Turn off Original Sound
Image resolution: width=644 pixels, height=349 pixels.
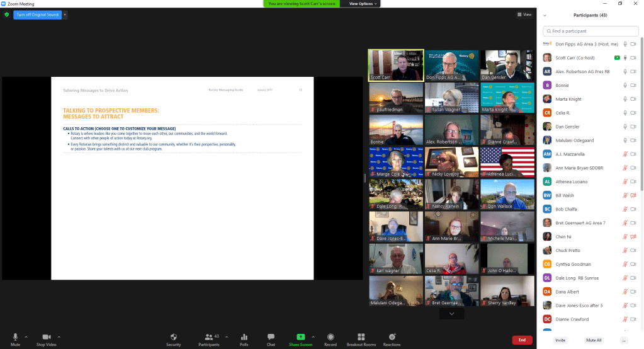point(38,14)
